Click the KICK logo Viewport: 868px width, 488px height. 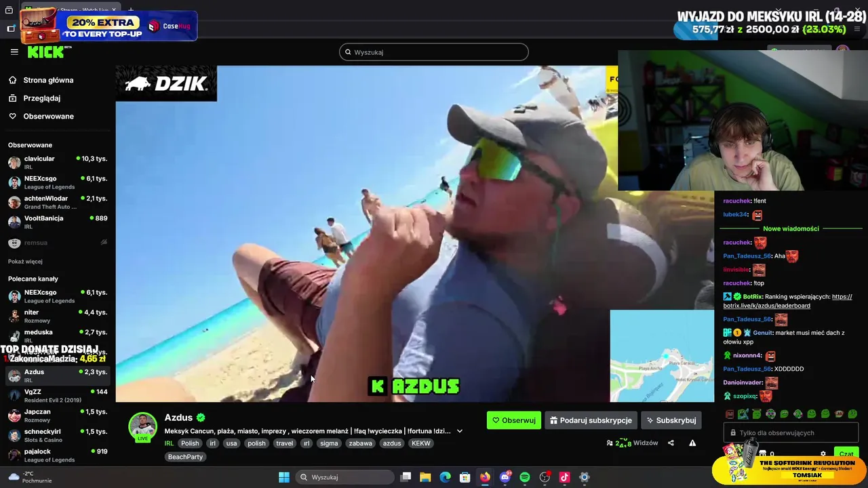(x=48, y=52)
